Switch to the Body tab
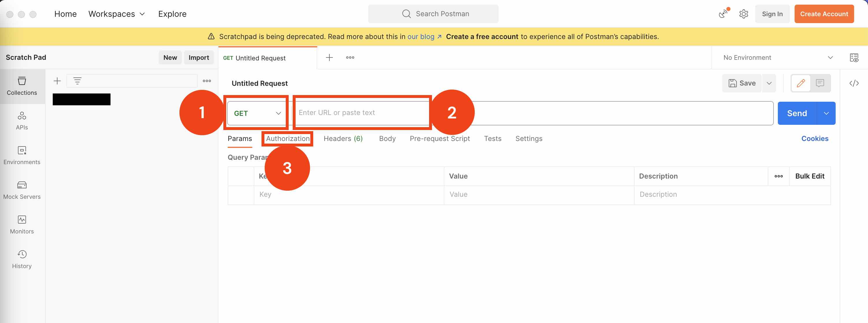Image resolution: width=868 pixels, height=323 pixels. 387,138
